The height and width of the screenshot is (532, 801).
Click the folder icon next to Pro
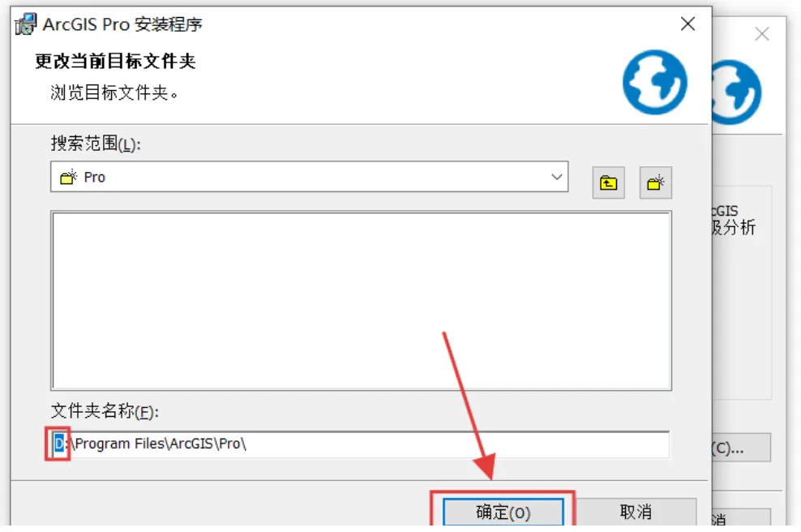(x=68, y=178)
